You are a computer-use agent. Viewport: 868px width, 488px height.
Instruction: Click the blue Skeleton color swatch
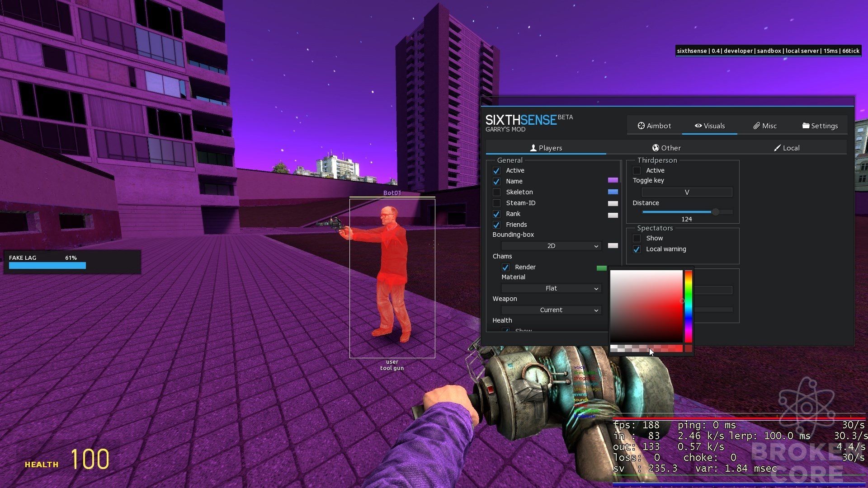pos(613,192)
